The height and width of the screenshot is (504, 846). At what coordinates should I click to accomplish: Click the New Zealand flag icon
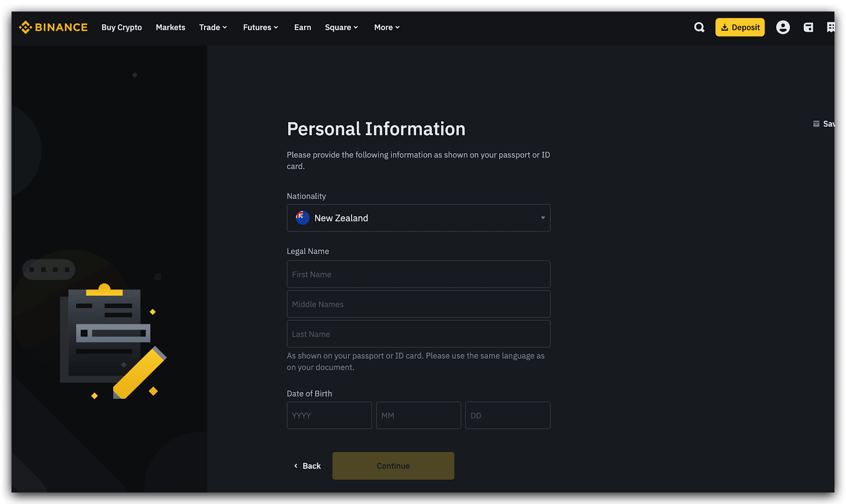tap(302, 218)
